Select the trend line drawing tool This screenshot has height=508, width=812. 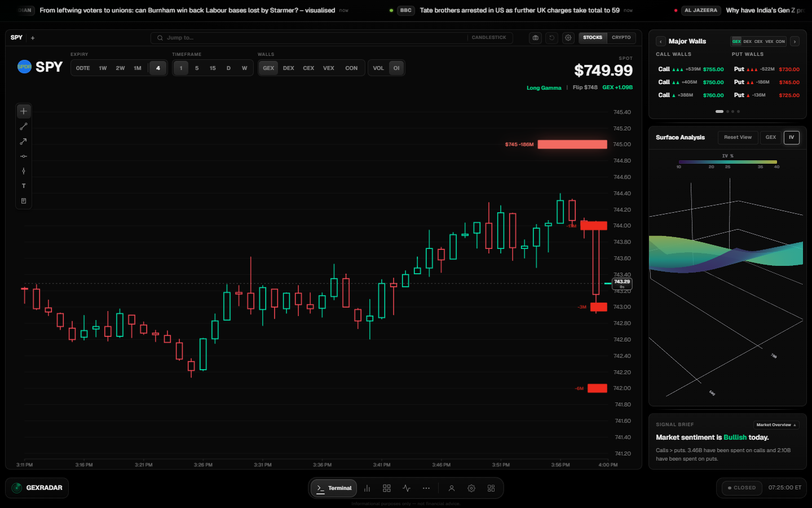[24, 126]
